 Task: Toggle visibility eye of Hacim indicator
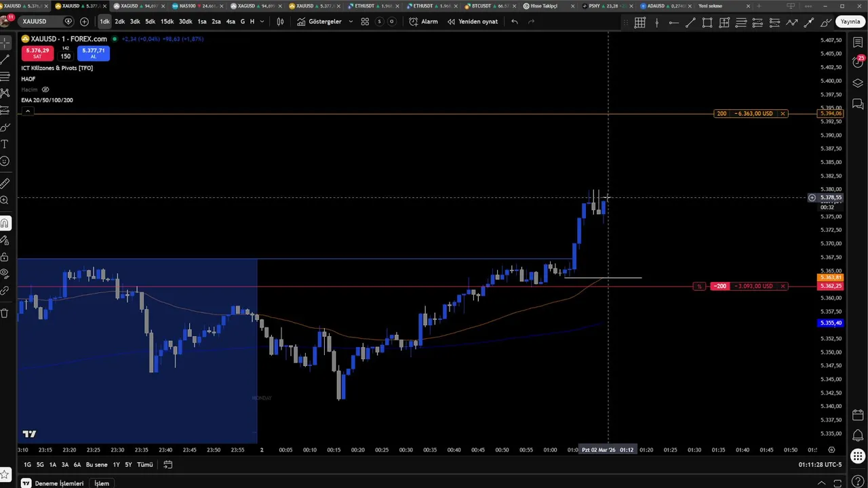coord(45,89)
